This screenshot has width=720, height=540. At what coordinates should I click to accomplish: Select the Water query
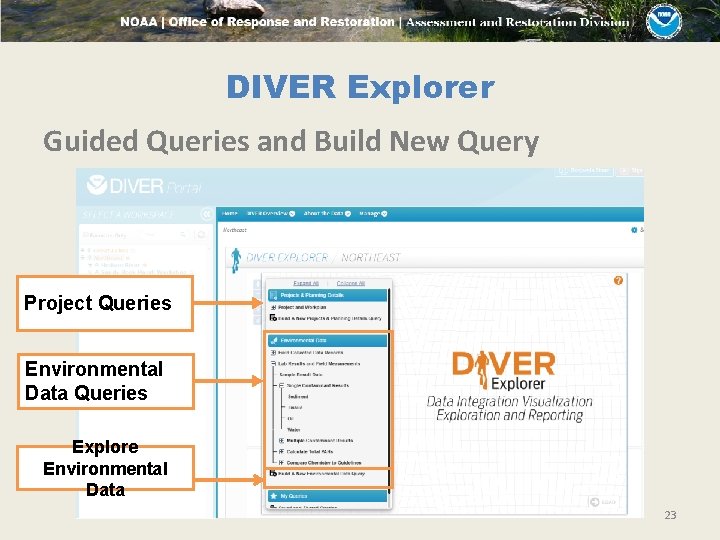tap(293, 430)
